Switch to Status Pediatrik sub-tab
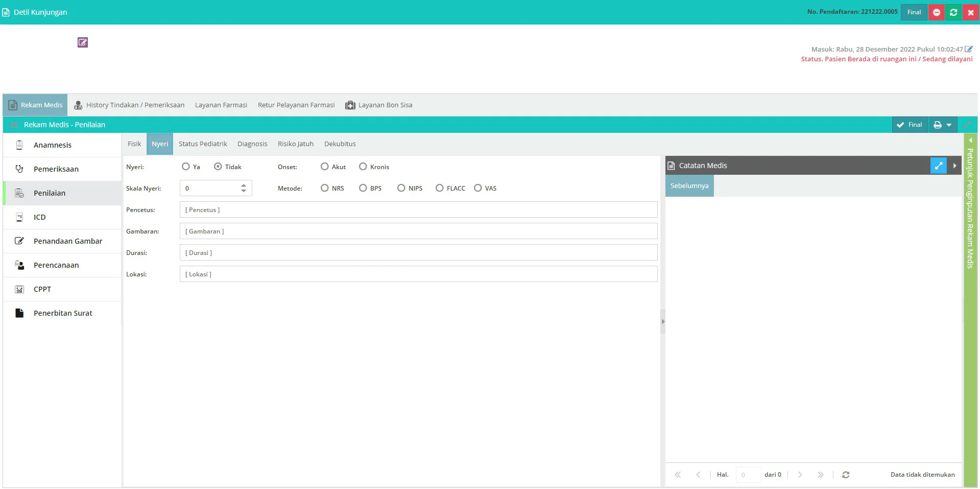Screen dimensions: 980x489 [203, 144]
